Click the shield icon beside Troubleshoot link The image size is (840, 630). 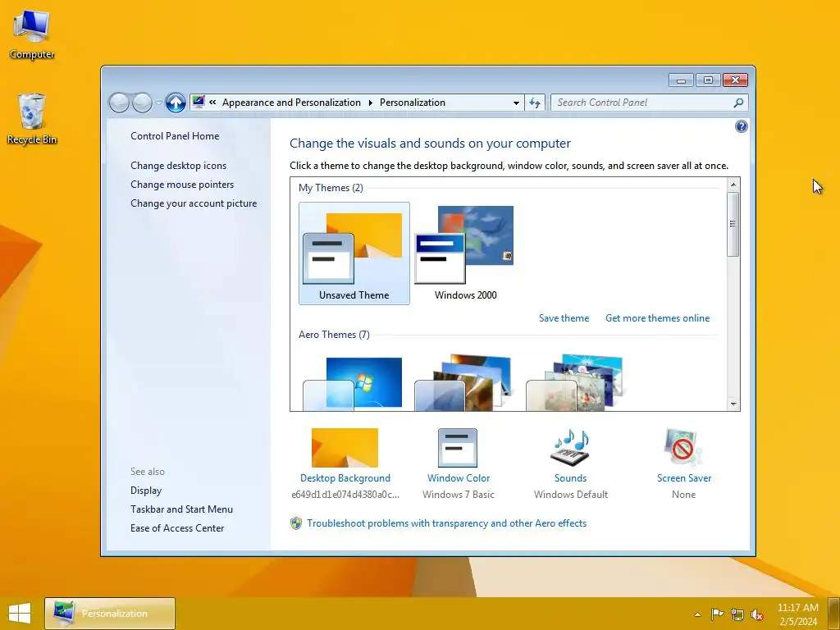click(x=295, y=523)
